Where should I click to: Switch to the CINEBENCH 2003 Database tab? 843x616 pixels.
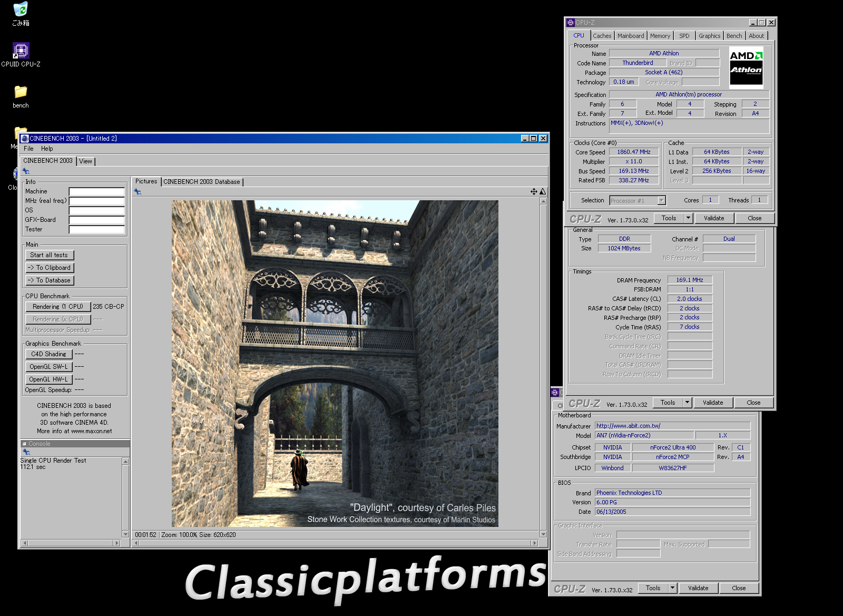202,182
